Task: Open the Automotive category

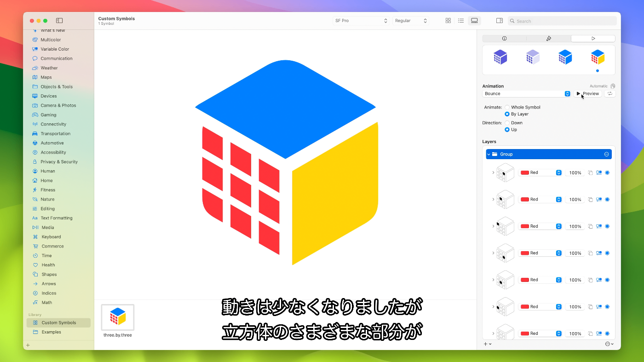Action: (52, 143)
